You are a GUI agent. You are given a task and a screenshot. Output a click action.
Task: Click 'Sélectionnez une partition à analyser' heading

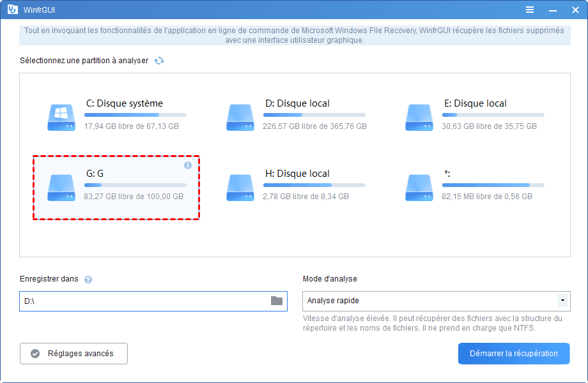pyautogui.click(x=84, y=61)
